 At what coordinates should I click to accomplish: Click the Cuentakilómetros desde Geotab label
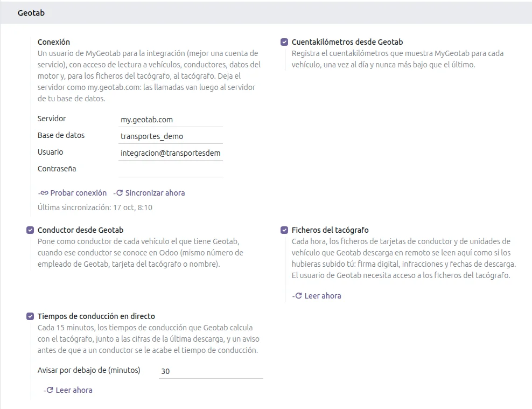347,42
